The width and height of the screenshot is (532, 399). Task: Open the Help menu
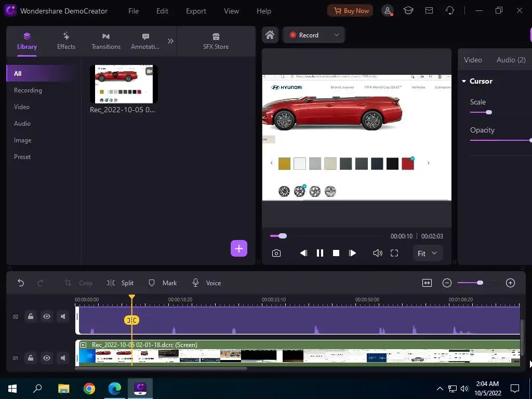263,11
